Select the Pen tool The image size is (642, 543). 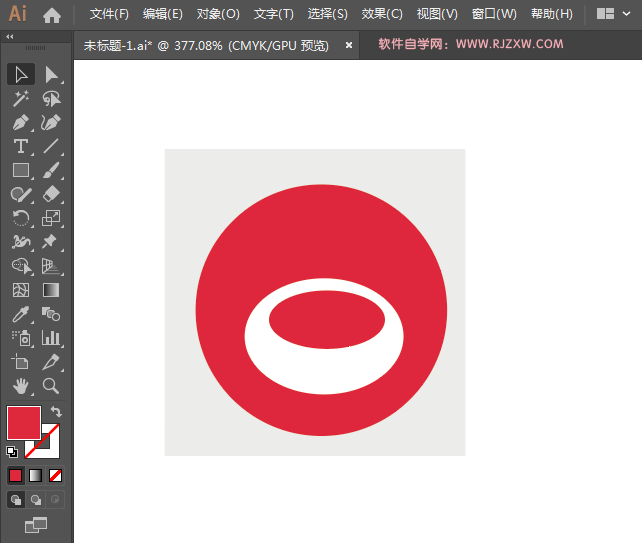tap(21, 122)
